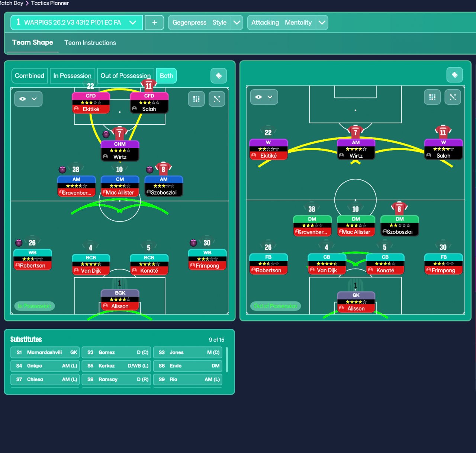Select the number 4 shirt above Van Dijk's CB card
The height and width of the screenshot is (453, 476).
tap(326, 247)
